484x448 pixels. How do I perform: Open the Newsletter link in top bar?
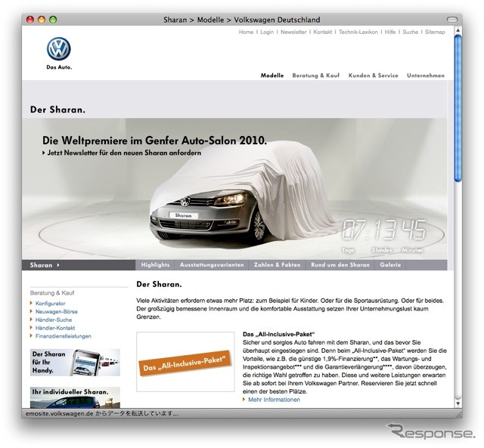coord(293,32)
